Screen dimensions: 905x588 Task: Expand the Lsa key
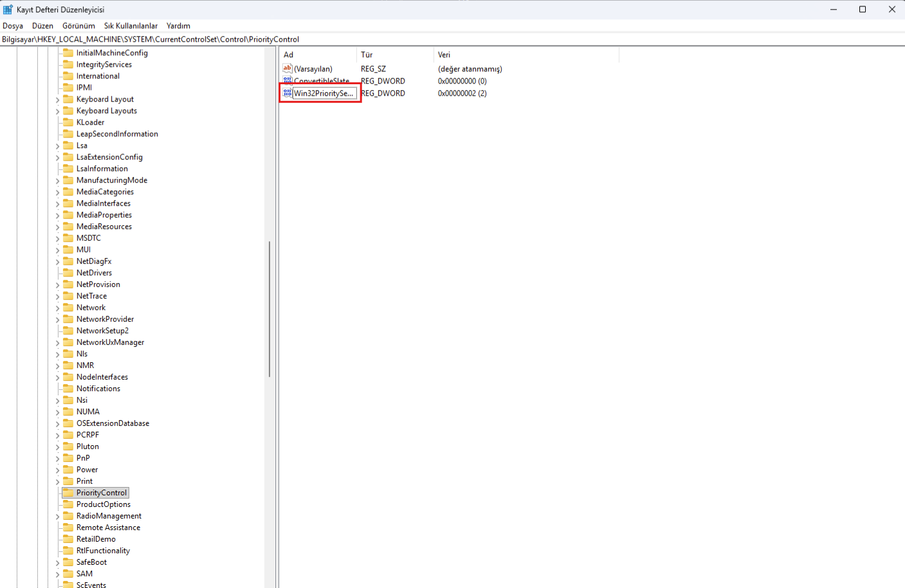click(x=57, y=146)
